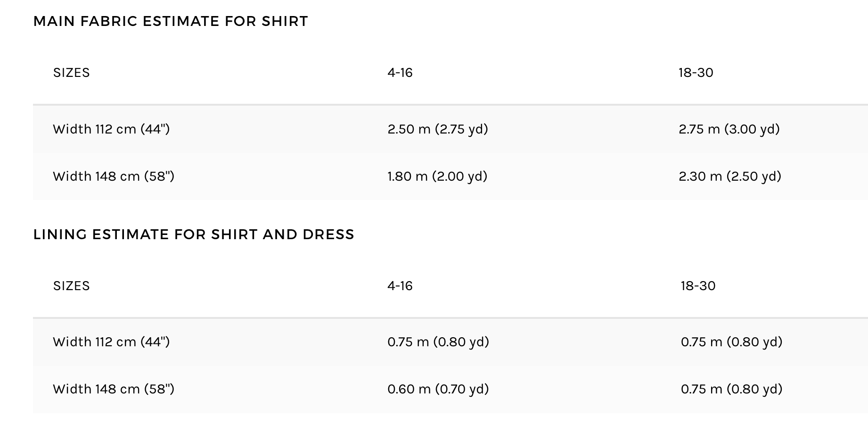Select the 2.50 m (2.75 yd) cell
The image size is (868, 434).
tap(438, 129)
